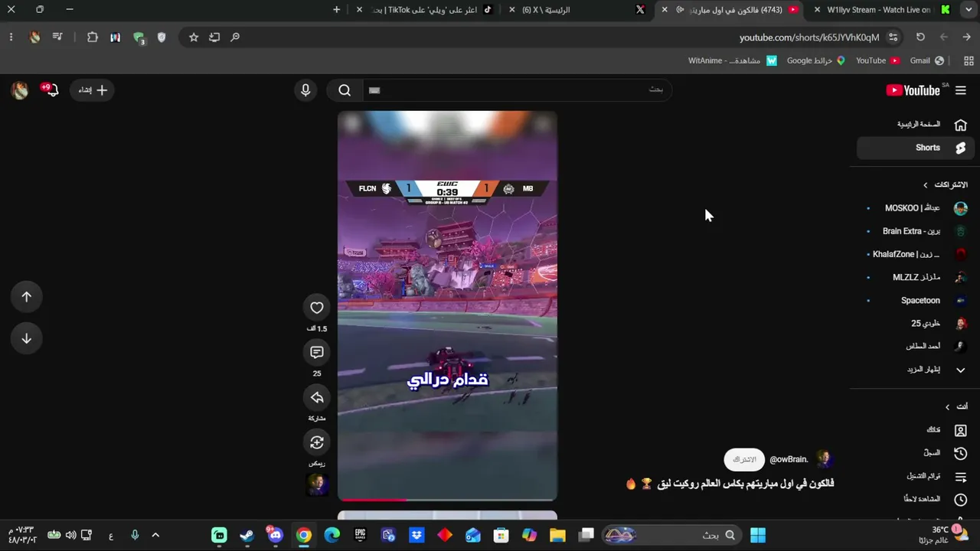Open the YouTube account avatar menu

(20, 90)
